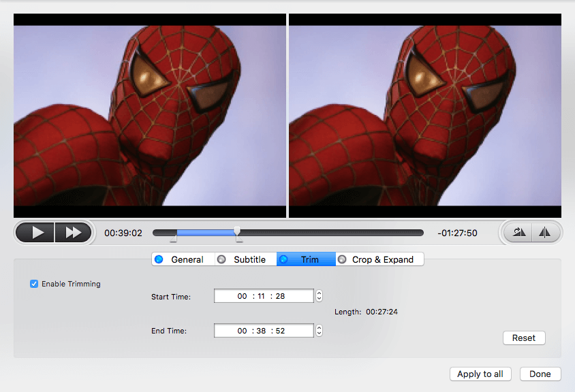Click the Done button
Screen dimensions: 575x392
[540, 374]
